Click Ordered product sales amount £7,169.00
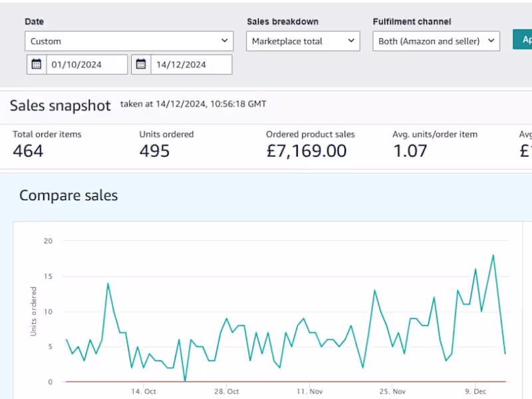The image size is (532, 399). tap(306, 151)
